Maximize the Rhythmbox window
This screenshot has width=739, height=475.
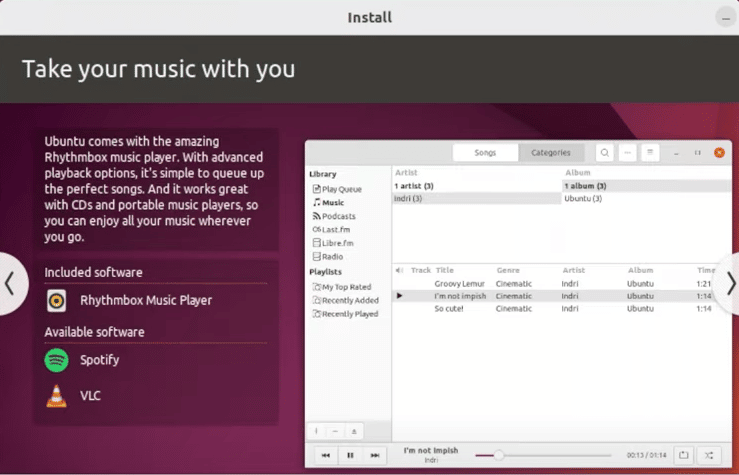[x=698, y=153]
